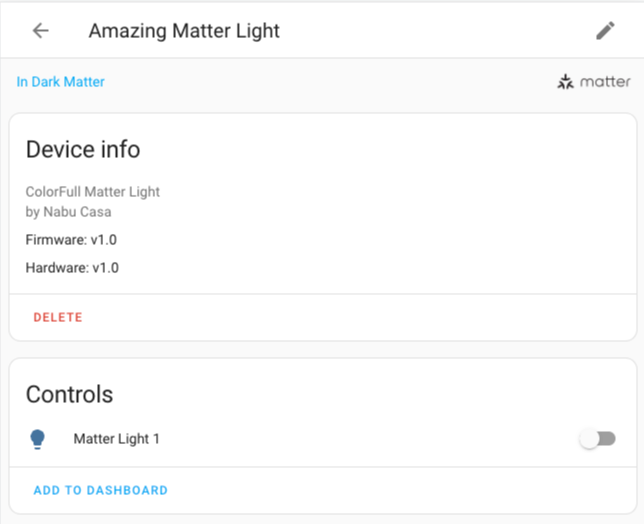Viewport: 644px width, 524px height.
Task: Click the lightbulb icon for Matter Light 1
Action: [38, 439]
